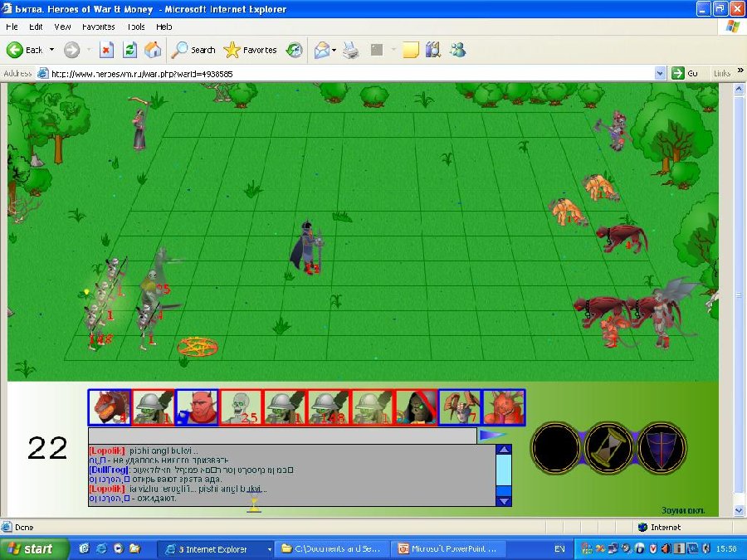Screen dimensions: 747x560
Task: Open the Favorites menu
Action: pyautogui.click(x=98, y=27)
